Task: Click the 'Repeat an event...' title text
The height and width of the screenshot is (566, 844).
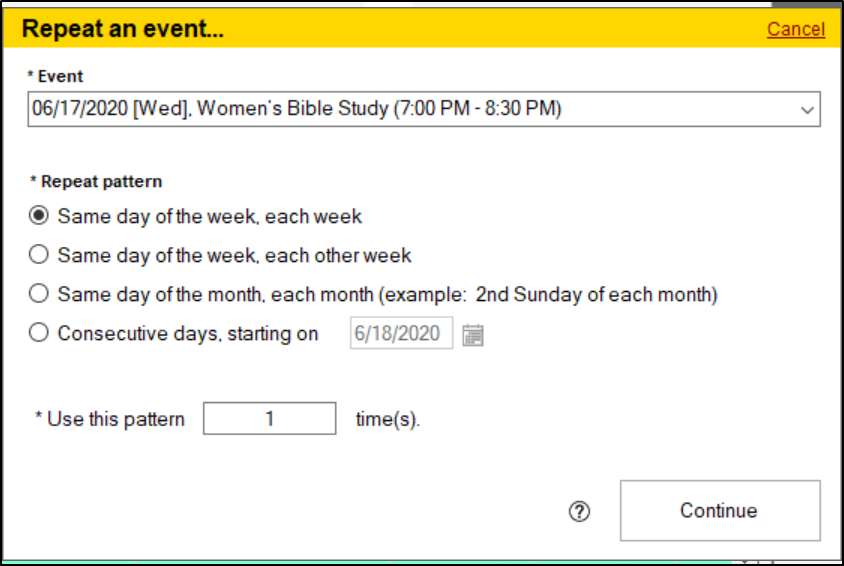Action: 122,29
